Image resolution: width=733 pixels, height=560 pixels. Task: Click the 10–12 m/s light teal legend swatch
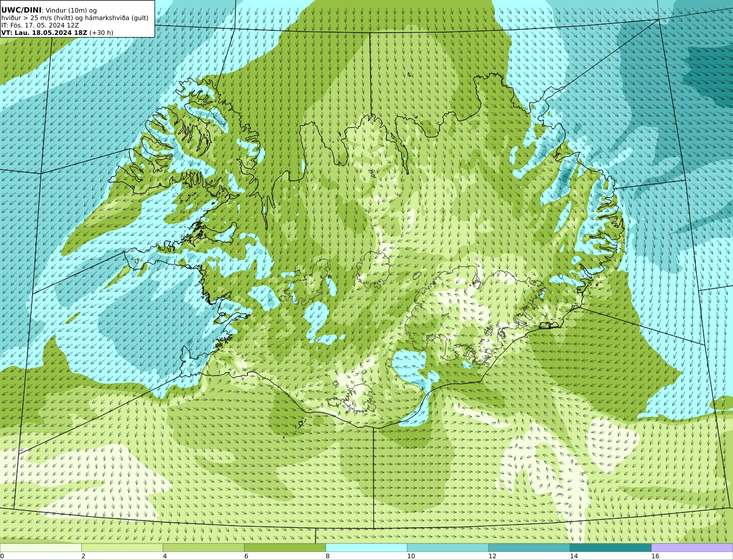pos(448,548)
